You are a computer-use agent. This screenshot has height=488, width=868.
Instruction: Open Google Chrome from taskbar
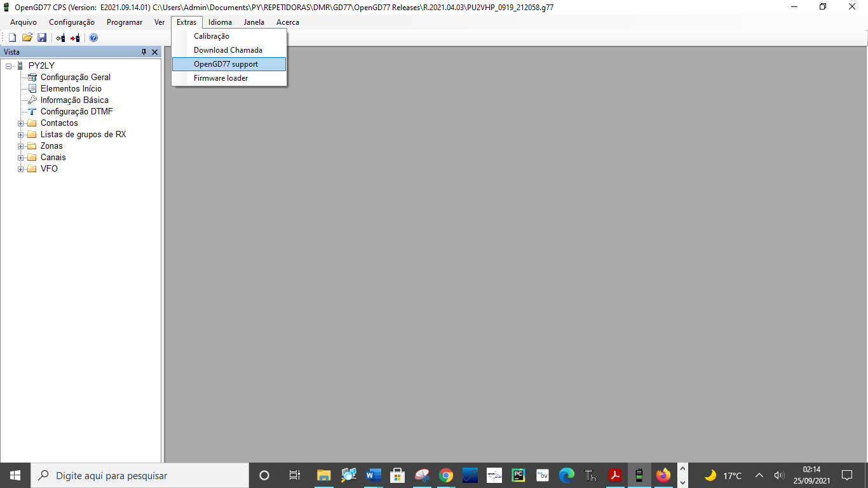[x=446, y=475]
